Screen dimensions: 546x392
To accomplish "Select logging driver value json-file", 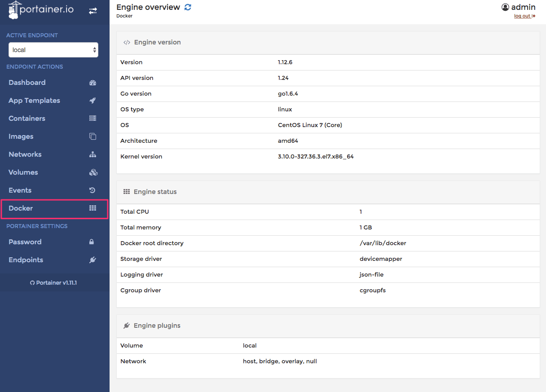I will point(371,275).
